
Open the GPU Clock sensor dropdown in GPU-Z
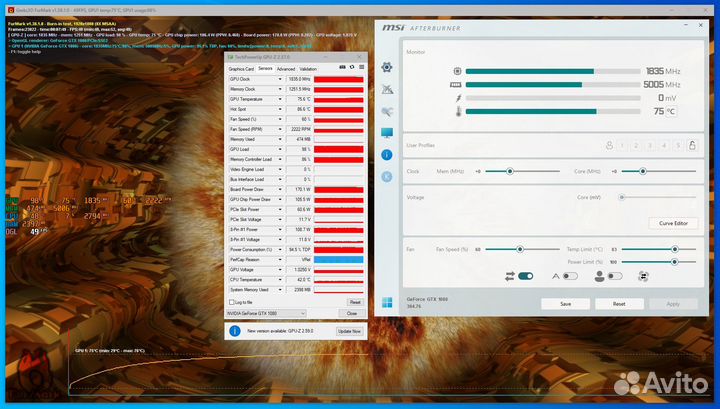[280, 79]
